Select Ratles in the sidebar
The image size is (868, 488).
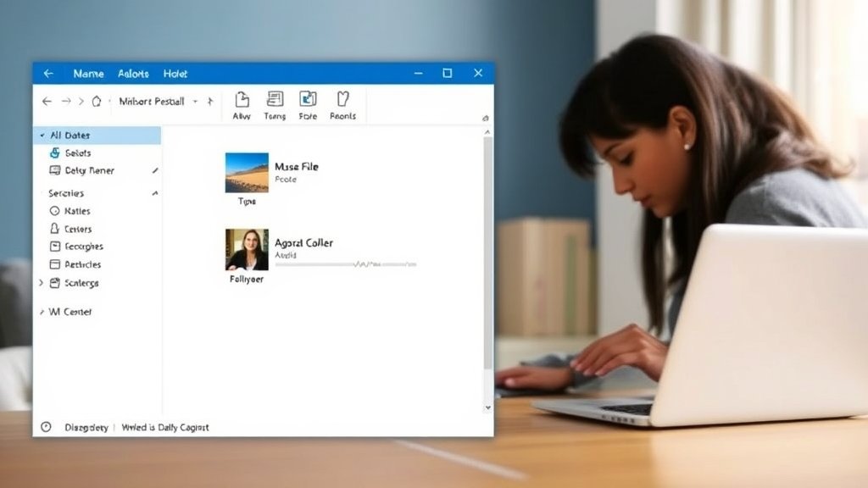(x=76, y=211)
